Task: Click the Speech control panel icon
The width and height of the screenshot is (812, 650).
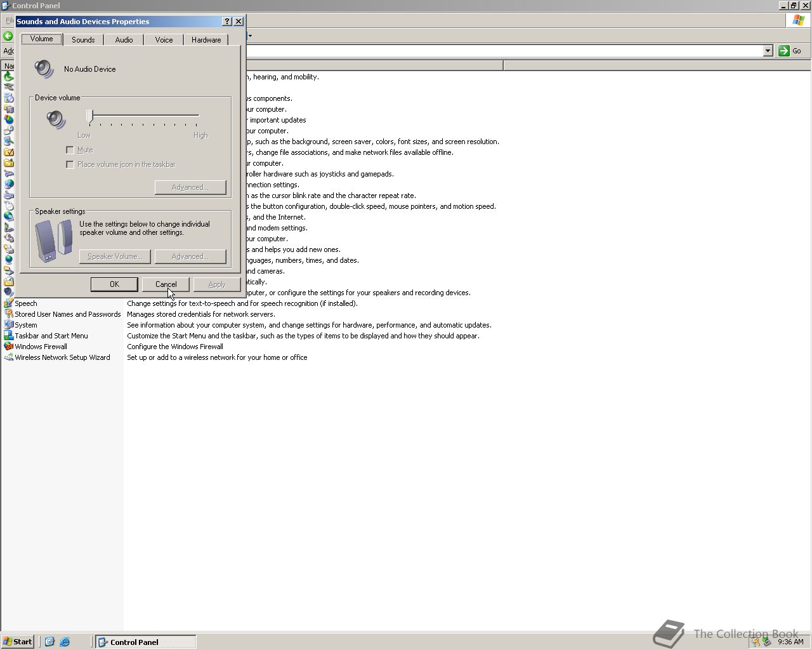Action: [8, 303]
